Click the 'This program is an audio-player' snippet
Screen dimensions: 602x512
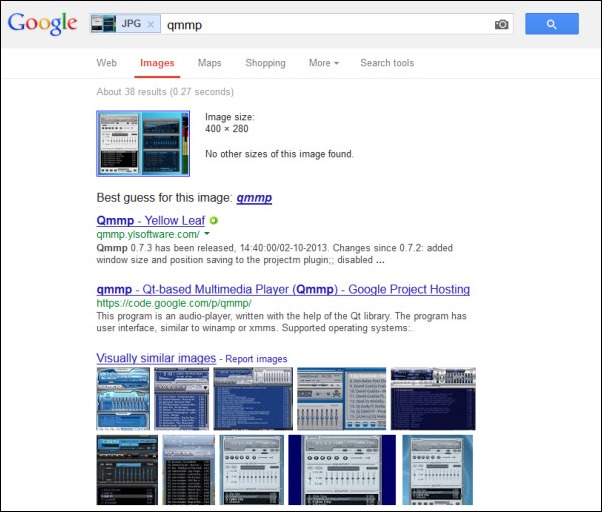(281, 322)
